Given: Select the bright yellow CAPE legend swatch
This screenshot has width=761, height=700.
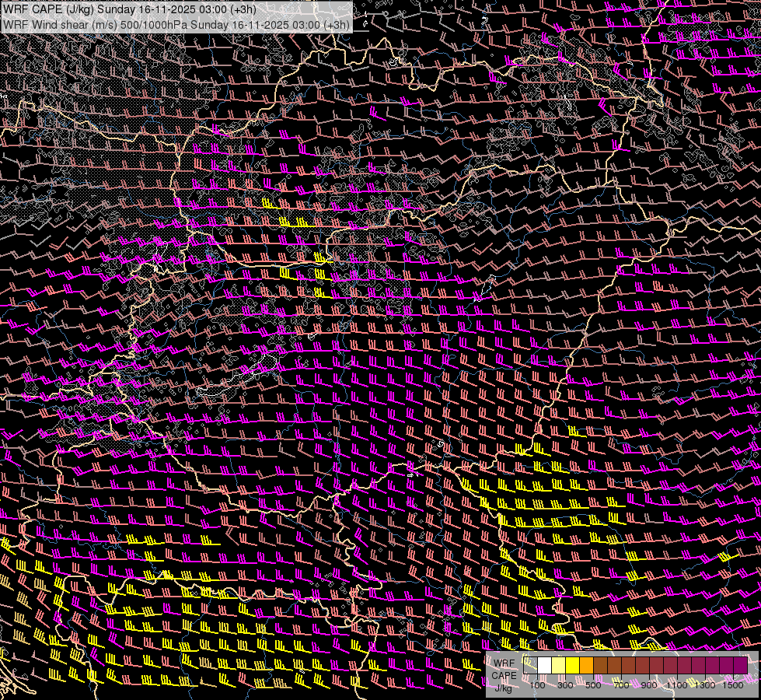Looking at the screenshot, I should point(573,666).
